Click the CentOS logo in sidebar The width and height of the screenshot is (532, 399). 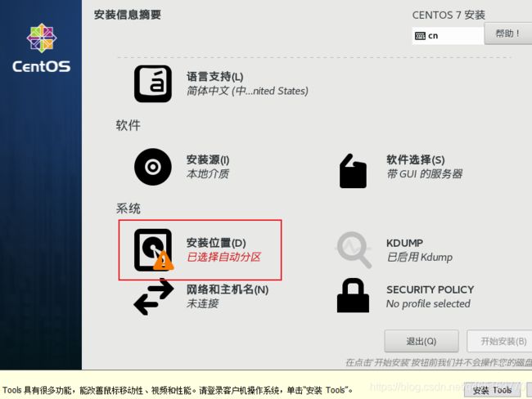pos(42,48)
